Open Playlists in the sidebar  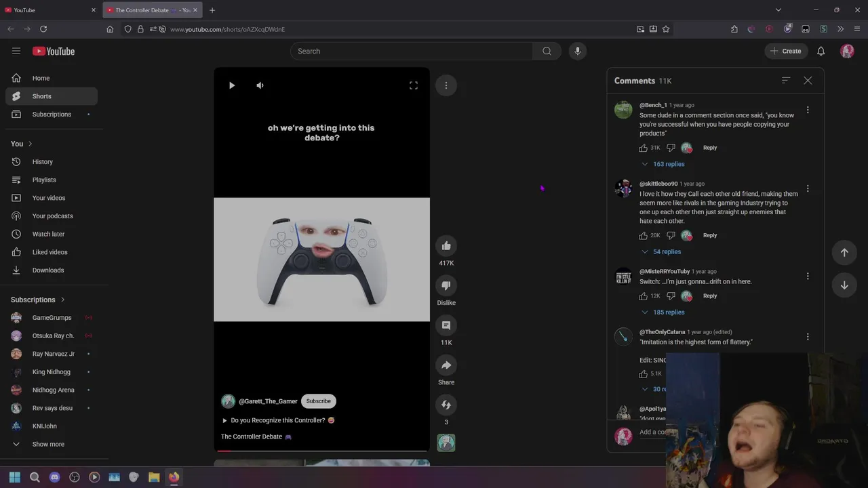coord(52,180)
